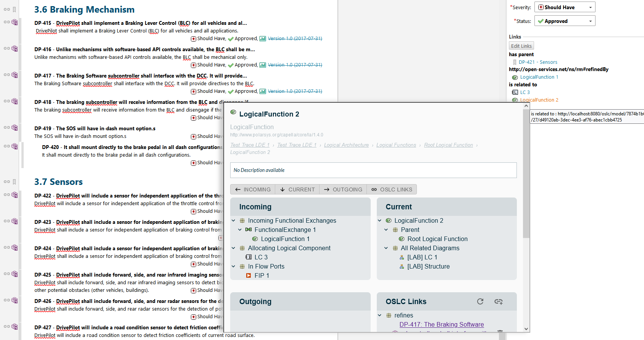Viewport: 644px width, 340px height.
Task: Click the LogicalFunction 2 title icon in popup
Action: click(233, 112)
